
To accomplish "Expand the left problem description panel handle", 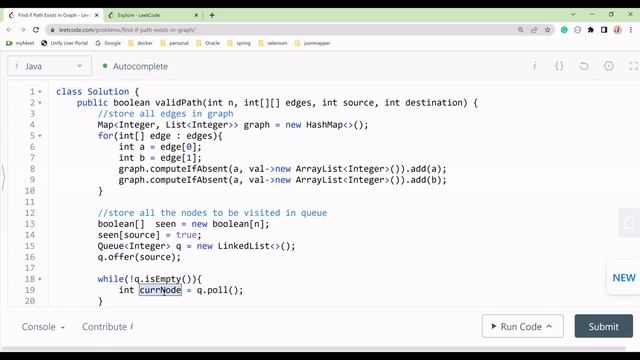I will click(x=3, y=177).
